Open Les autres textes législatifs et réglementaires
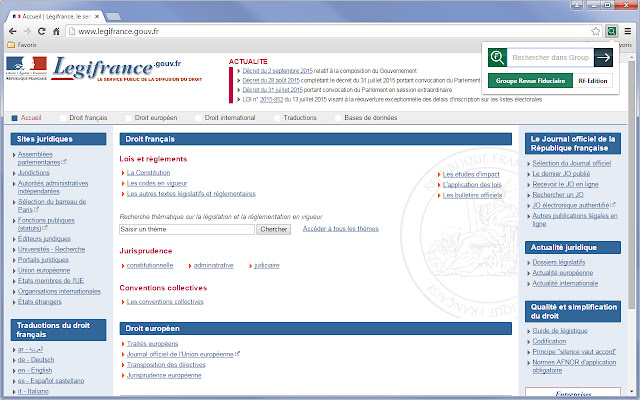 pos(191,193)
